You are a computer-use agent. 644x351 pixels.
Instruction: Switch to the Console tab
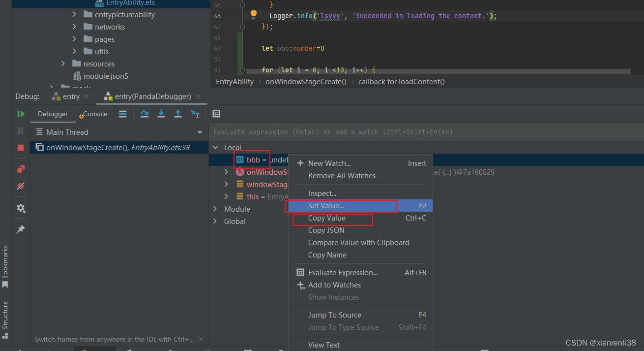pyautogui.click(x=94, y=114)
